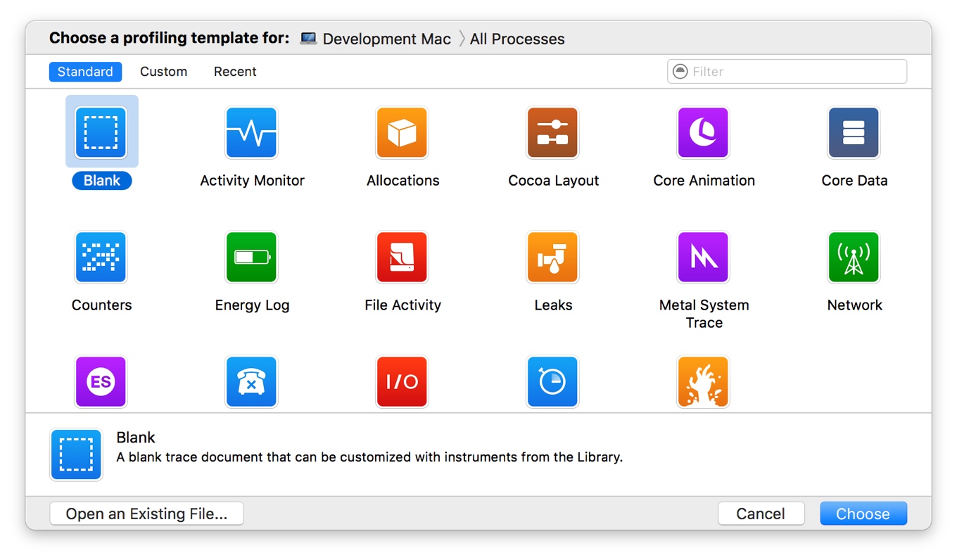Choose the Allocations template icon

[x=402, y=133]
